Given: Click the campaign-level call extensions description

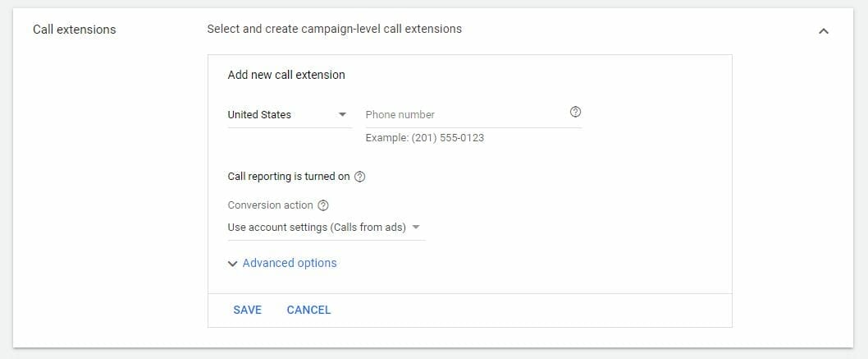Looking at the screenshot, I should coord(334,29).
